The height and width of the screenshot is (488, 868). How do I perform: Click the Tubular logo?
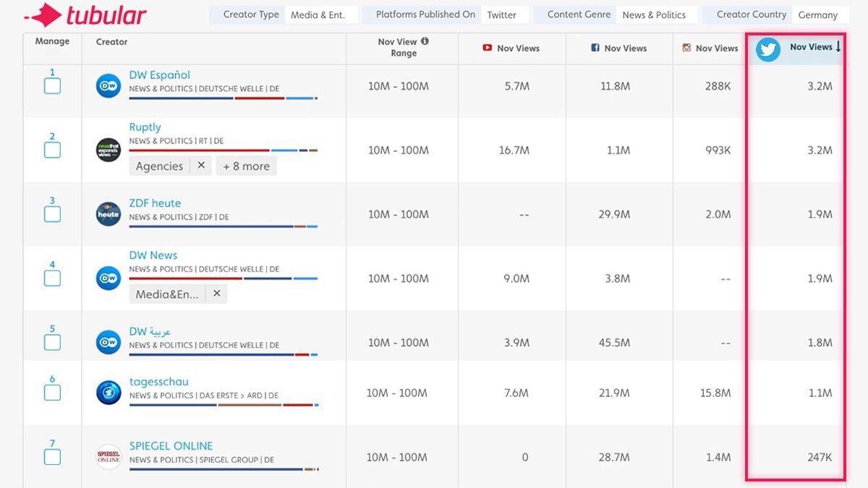click(85, 14)
